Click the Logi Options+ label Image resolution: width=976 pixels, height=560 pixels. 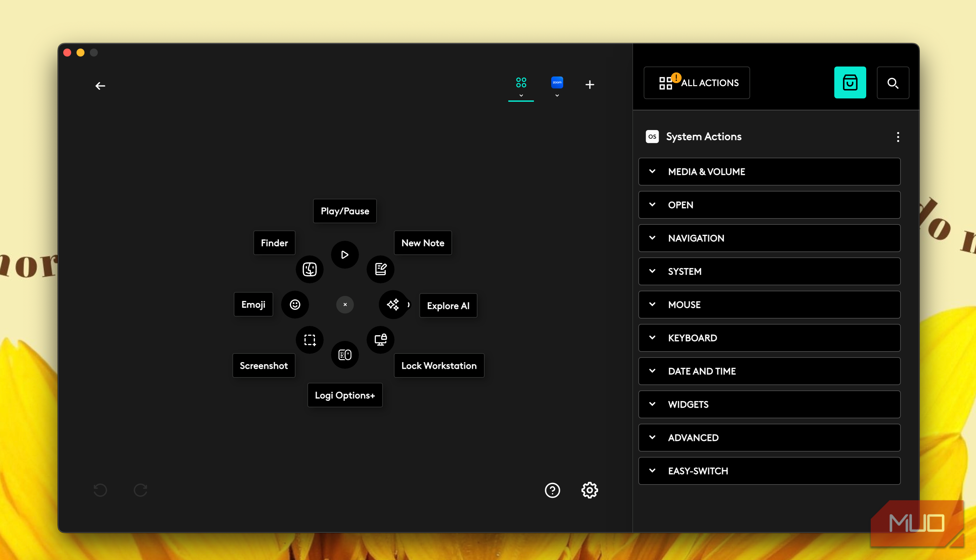pos(345,395)
